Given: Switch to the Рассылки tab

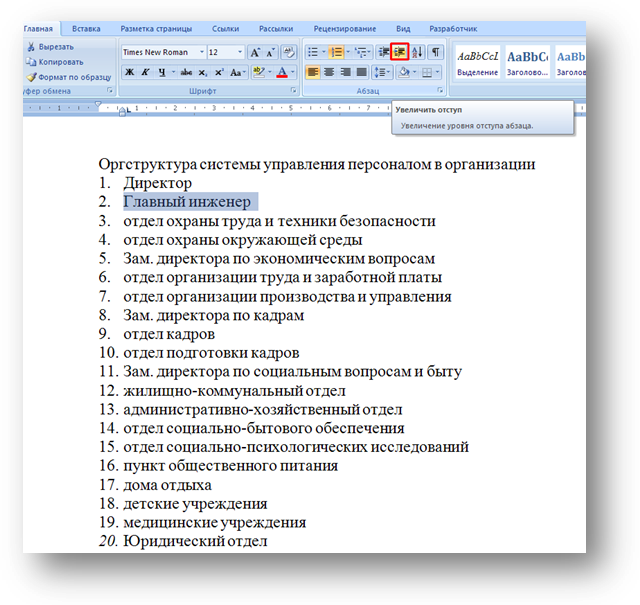Looking at the screenshot, I should point(276,29).
